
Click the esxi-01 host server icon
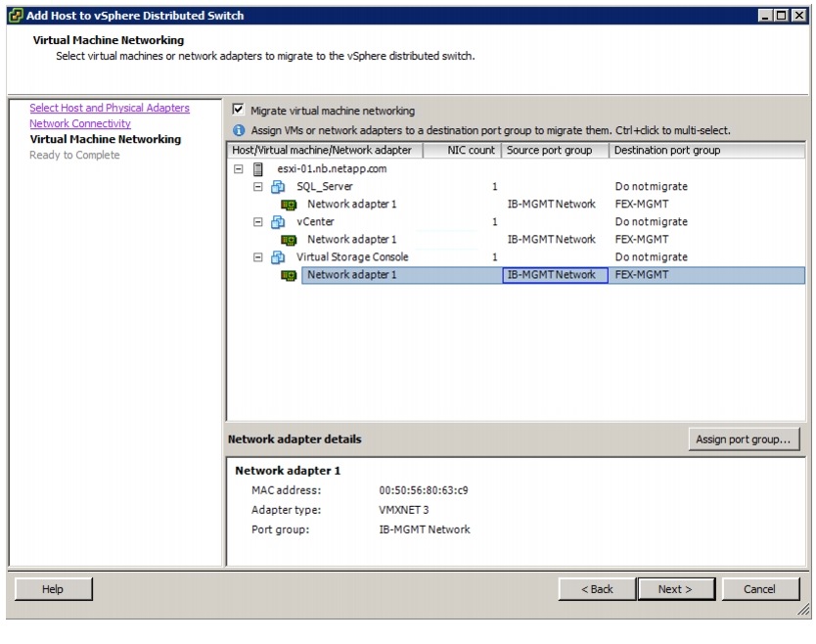pyautogui.click(x=259, y=168)
